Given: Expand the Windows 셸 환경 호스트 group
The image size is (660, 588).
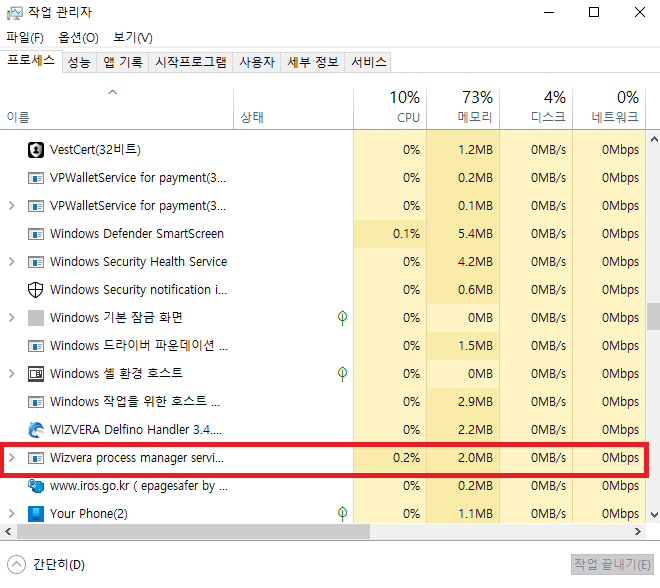Looking at the screenshot, I should (12, 374).
